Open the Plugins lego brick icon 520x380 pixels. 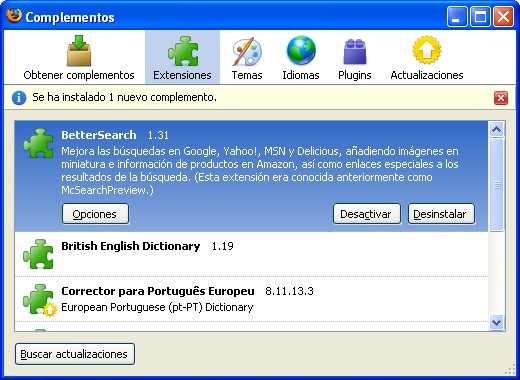coord(355,51)
